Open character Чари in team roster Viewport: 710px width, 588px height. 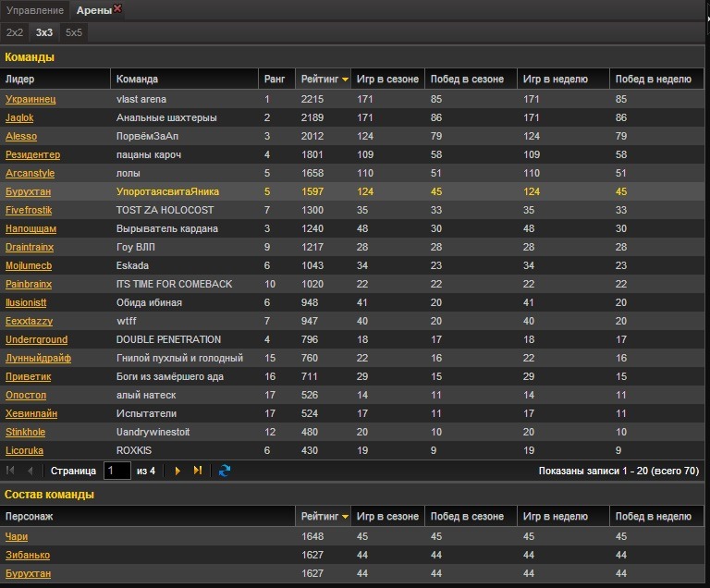click(x=17, y=537)
